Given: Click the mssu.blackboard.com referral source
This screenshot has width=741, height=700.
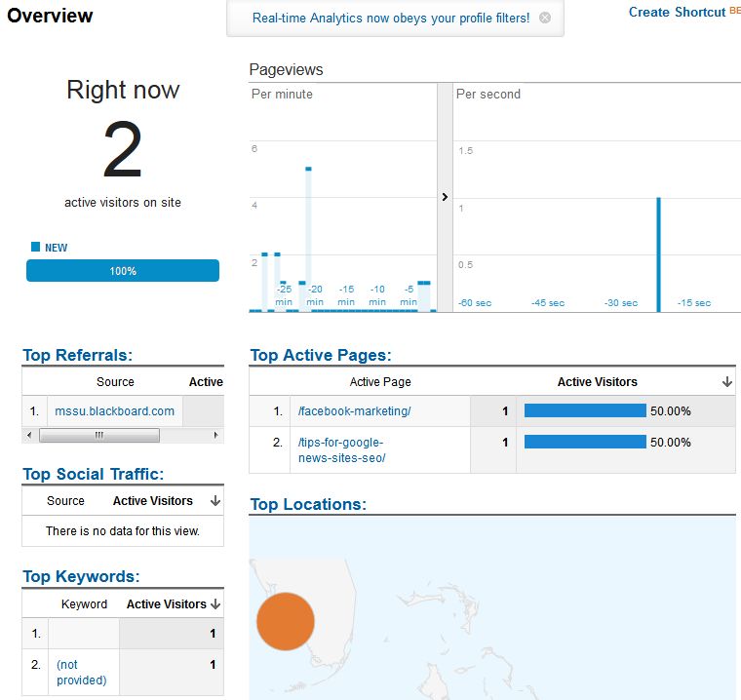Looking at the screenshot, I should [114, 411].
